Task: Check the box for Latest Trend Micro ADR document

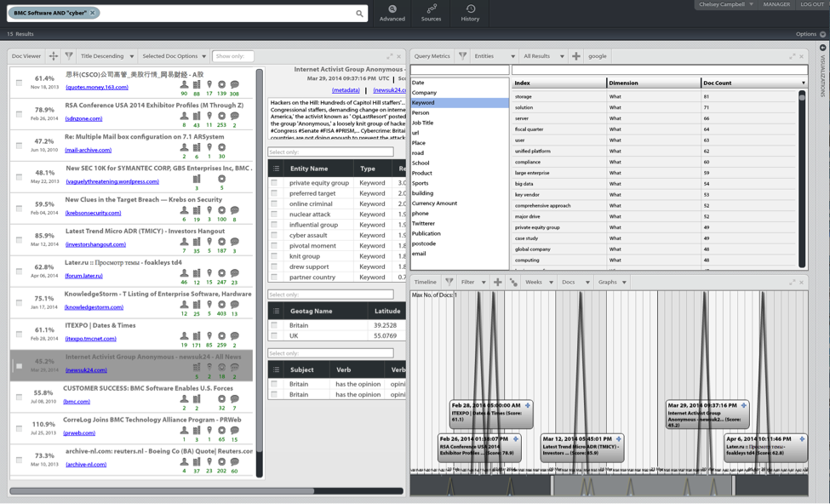Action: [x=19, y=240]
